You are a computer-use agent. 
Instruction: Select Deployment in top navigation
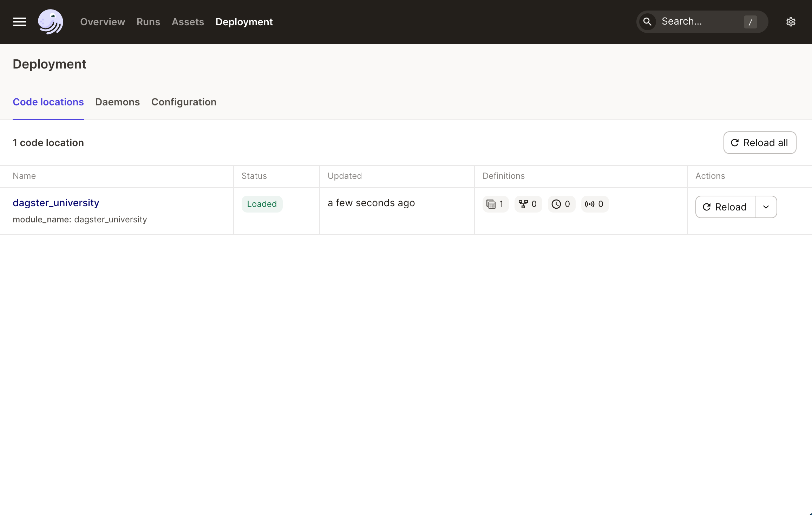coord(244,22)
